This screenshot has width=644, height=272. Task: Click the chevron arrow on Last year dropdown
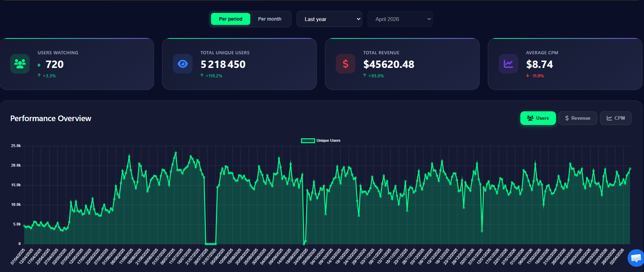[358, 19]
